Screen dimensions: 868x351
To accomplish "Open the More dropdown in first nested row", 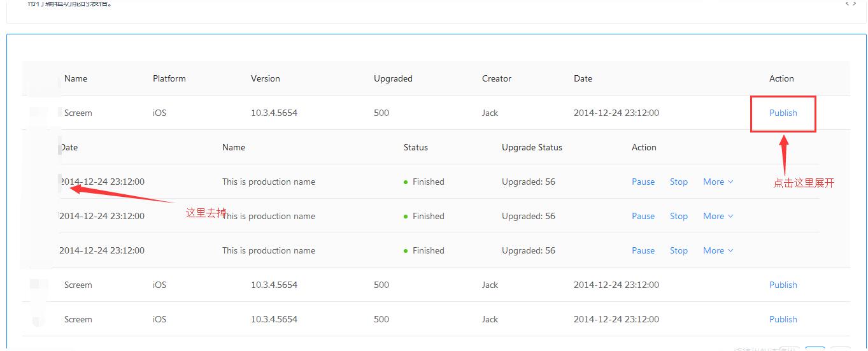I will [x=718, y=182].
